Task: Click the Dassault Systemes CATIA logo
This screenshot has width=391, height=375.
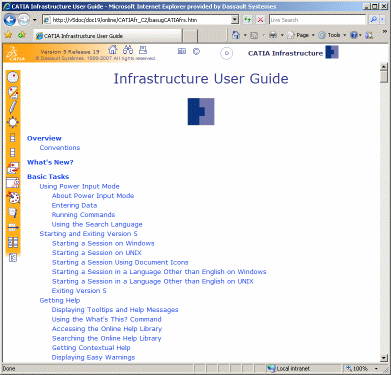Action: click(x=15, y=53)
